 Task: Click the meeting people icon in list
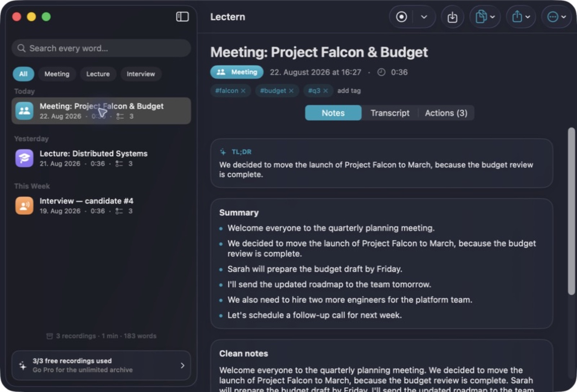click(x=25, y=111)
